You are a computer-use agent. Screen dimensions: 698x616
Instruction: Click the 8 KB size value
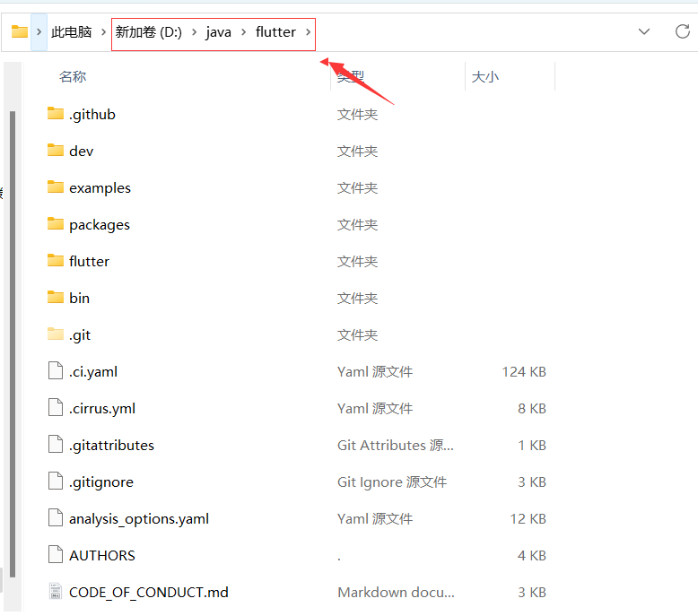point(532,409)
